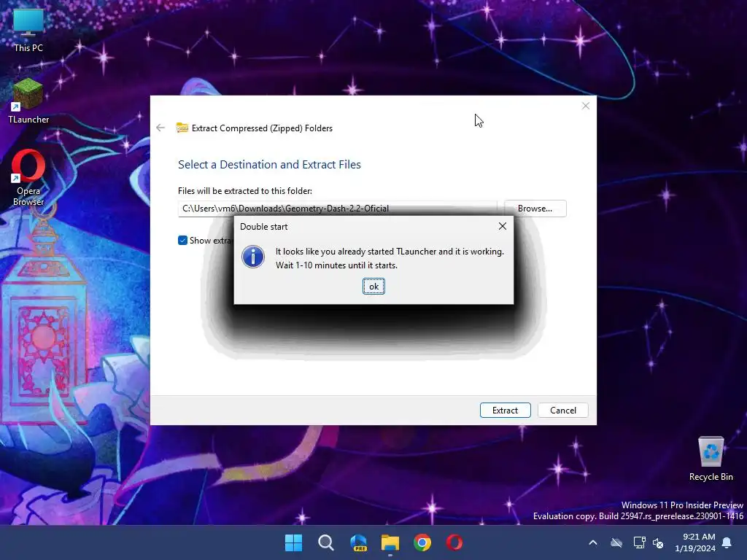This screenshot has height=560, width=747.
Task: Open File Explorer from the taskbar
Action: (390, 542)
